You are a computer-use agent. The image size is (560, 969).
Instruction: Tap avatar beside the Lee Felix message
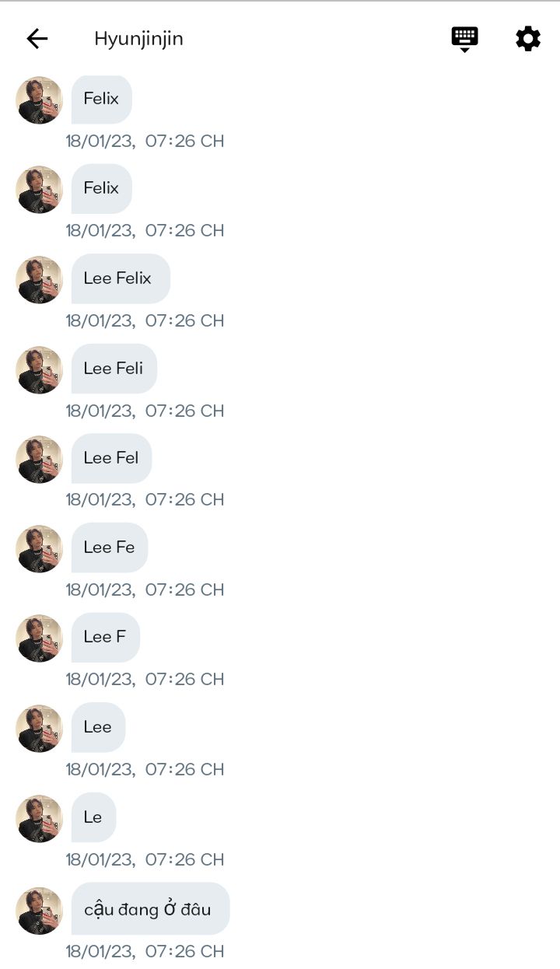[x=39, y=280]
